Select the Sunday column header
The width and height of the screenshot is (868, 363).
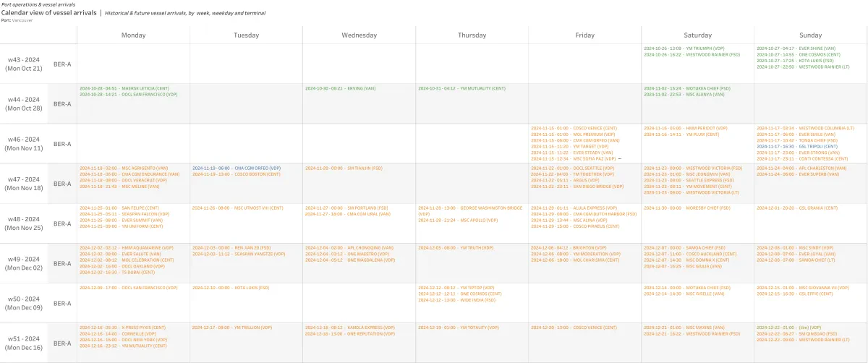[x=810, y=35]
